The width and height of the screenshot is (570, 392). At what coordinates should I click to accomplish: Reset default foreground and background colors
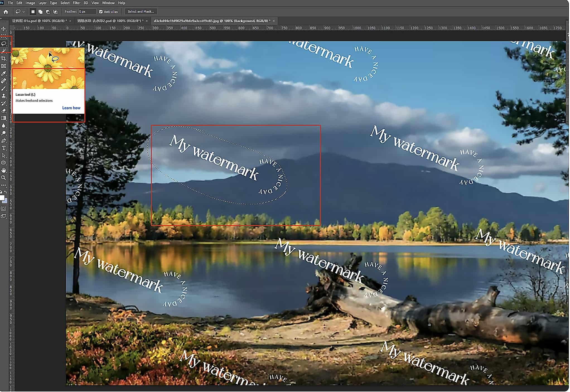pos(1,192)
